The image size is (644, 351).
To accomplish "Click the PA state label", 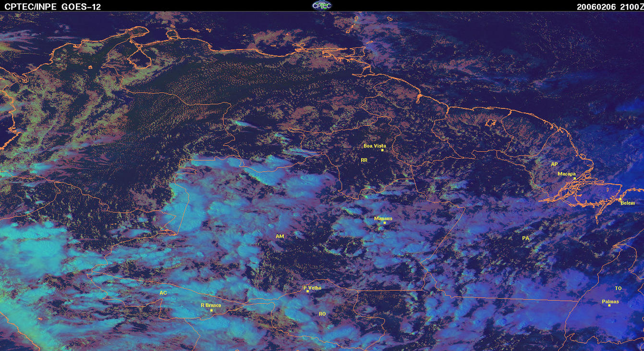I will pos(525,238).
